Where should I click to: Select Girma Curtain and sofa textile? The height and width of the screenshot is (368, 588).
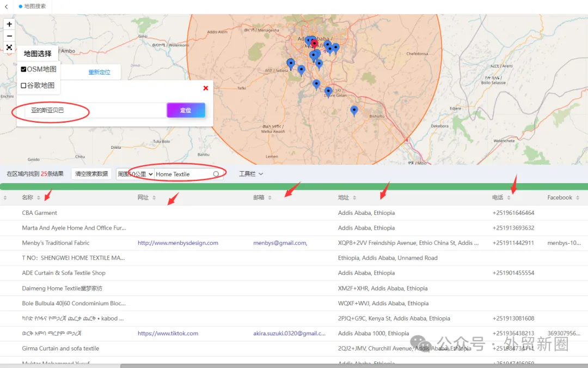point(60,348)
